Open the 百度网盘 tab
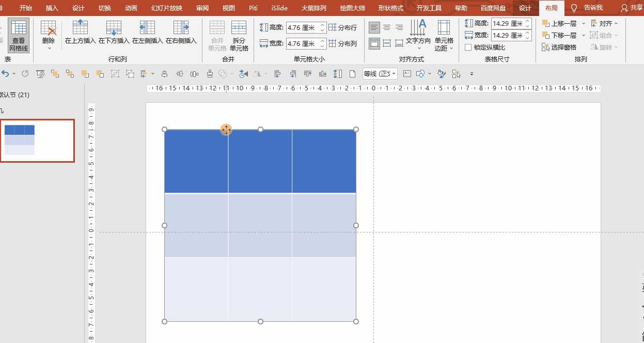The image size is (644, 343). pos(493,8)
